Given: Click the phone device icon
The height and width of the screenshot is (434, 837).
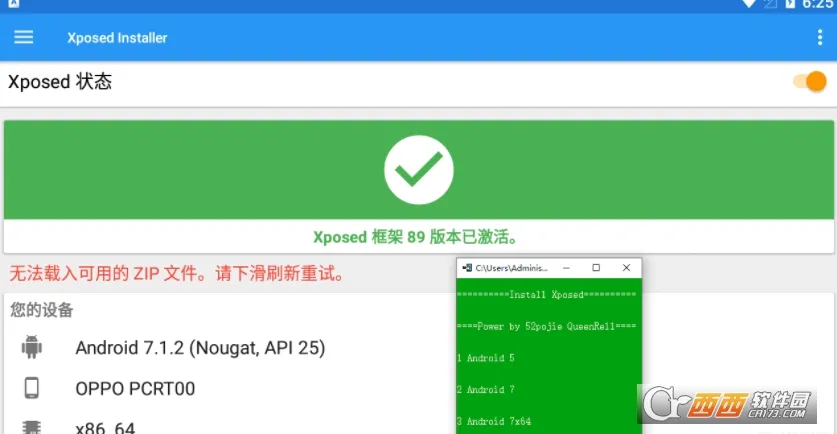Looking at the screenshot, I should pos(31,388).
